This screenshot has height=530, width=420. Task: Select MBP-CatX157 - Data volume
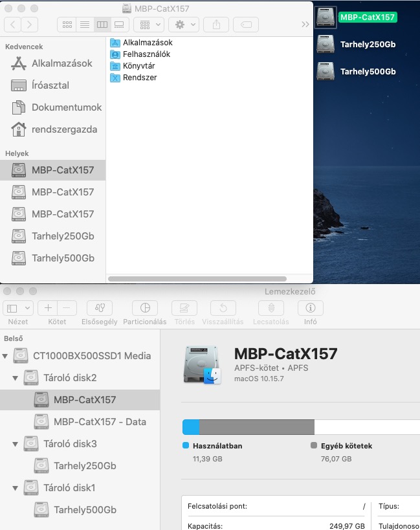tap(80, 421)
